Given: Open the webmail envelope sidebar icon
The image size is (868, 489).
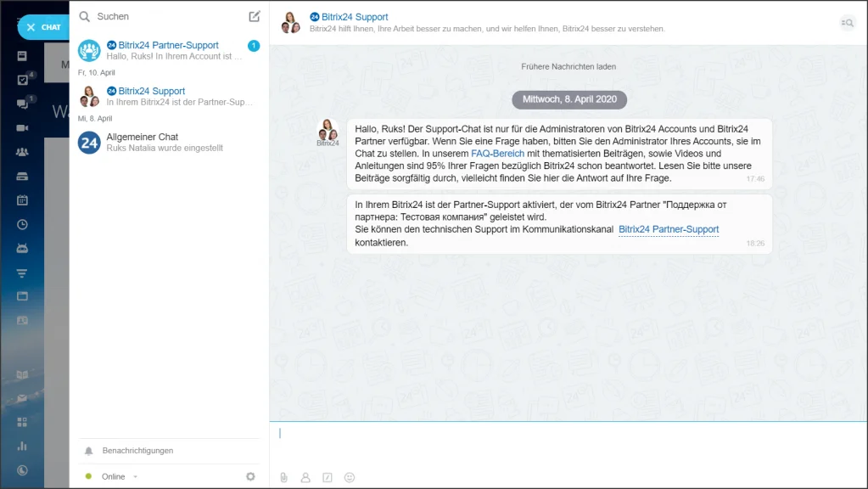Looking at the screenshot, I should pyautogui.click(x=22, y=398).
